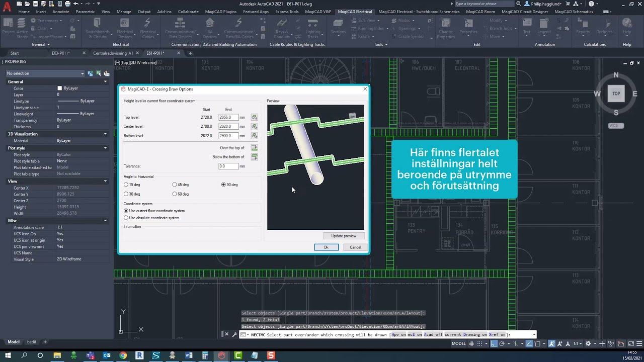This screenshot has height=362, width=644.
Task: Collapse the Misc properties section
Action: [105, 221]
